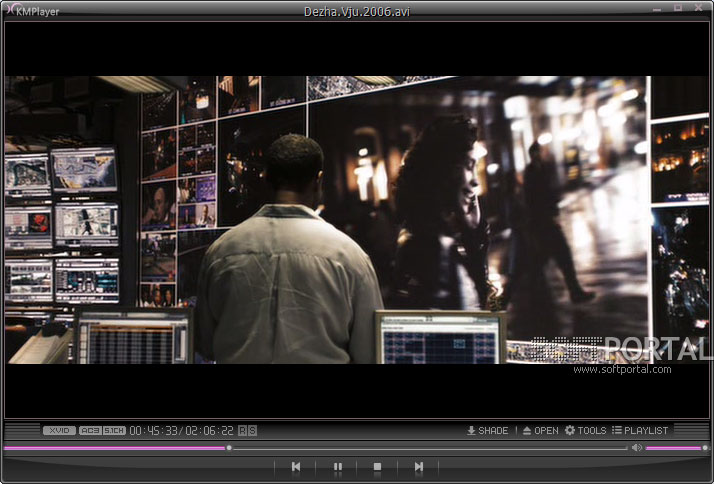Toggle the R repeat button
The image size is (714, 484).
[242, 430]
